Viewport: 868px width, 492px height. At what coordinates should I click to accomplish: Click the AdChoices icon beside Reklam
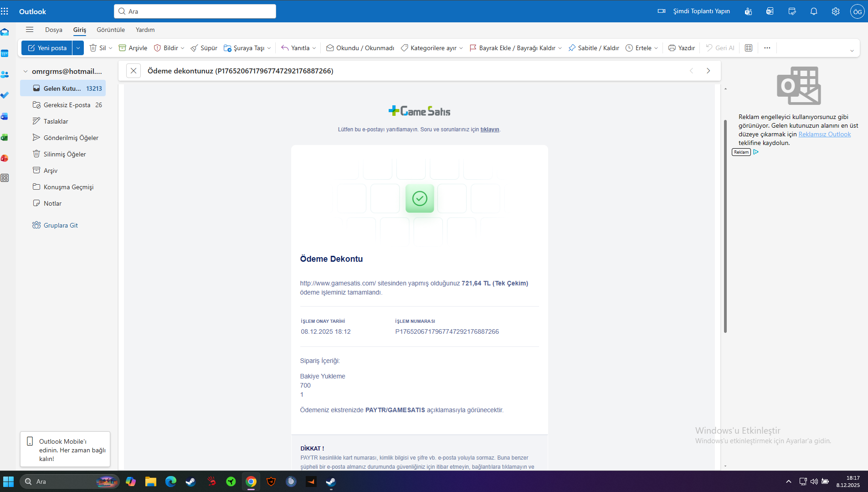click(x=756, y=152)
